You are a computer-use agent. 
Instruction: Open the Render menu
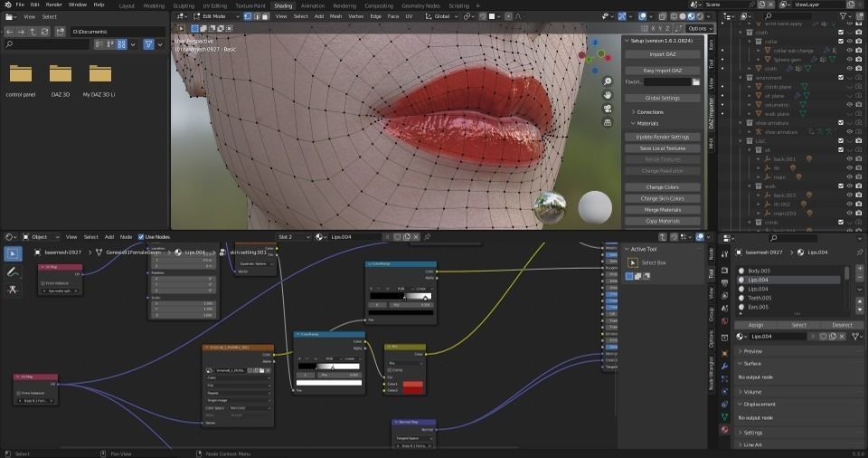[x=54, y=5]
